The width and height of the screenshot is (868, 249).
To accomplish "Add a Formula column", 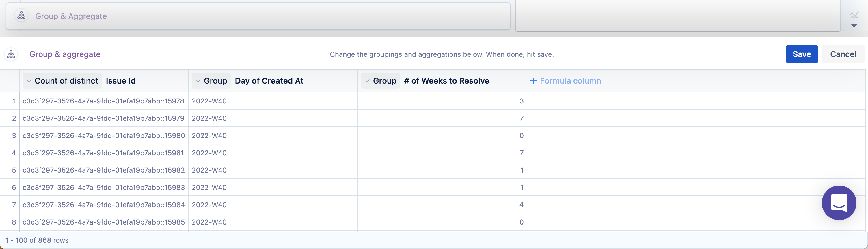I will click(x=570, y=81).
